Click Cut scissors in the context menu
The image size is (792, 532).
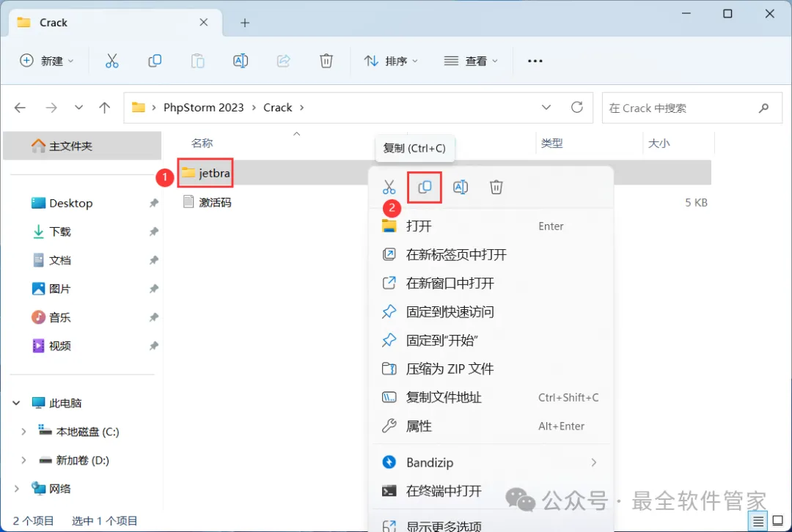point(389,188)
